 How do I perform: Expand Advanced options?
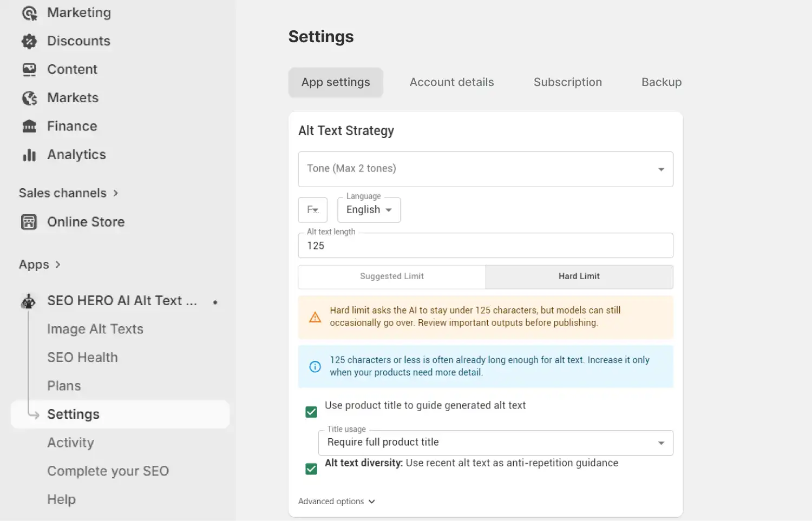337,502
